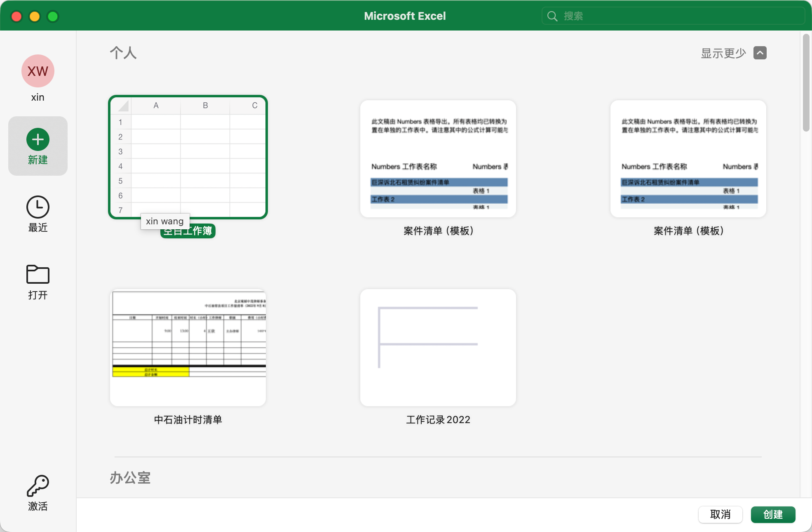This screenshot has width=812, height=532.
Task: Click the 工作记录 2022 label
Action: pyautogui.click(x=438, y=420)
